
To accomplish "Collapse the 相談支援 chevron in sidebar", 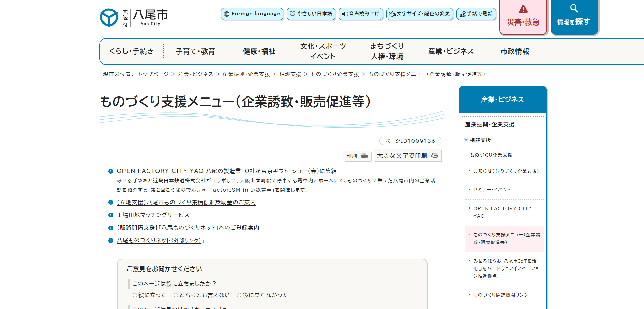I will pos(466,140).
